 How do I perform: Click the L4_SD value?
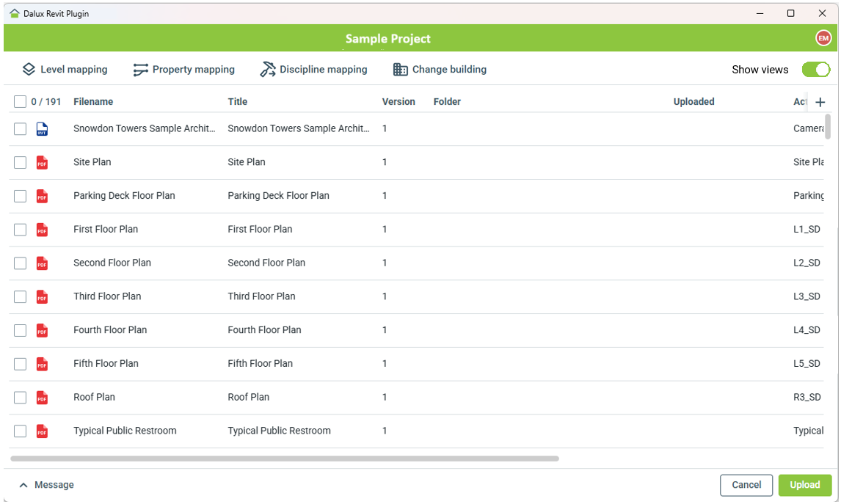tap(807, 330)
